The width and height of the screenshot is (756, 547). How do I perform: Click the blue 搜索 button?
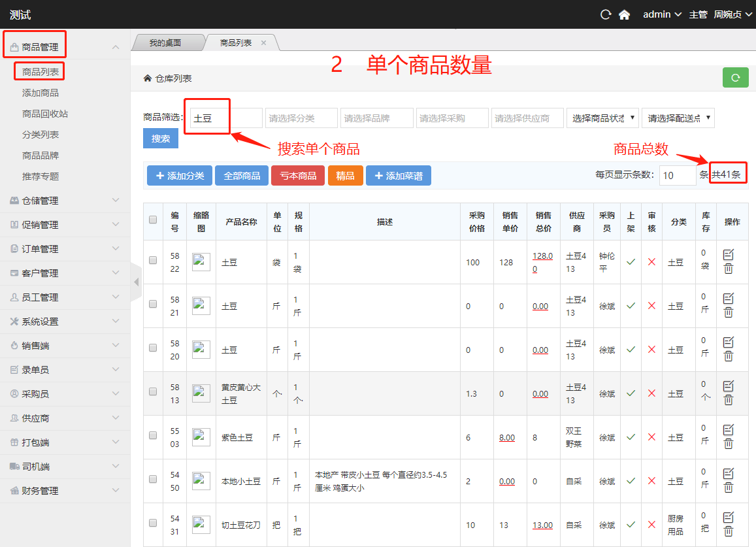[161, 139]
